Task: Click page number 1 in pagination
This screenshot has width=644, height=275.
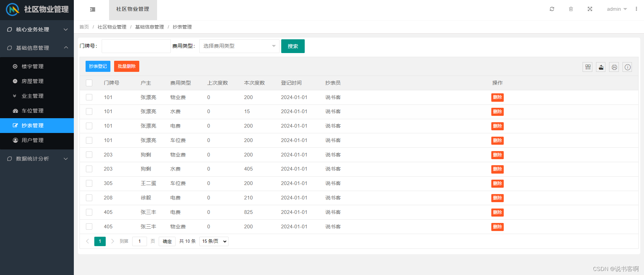Action: 100,241
